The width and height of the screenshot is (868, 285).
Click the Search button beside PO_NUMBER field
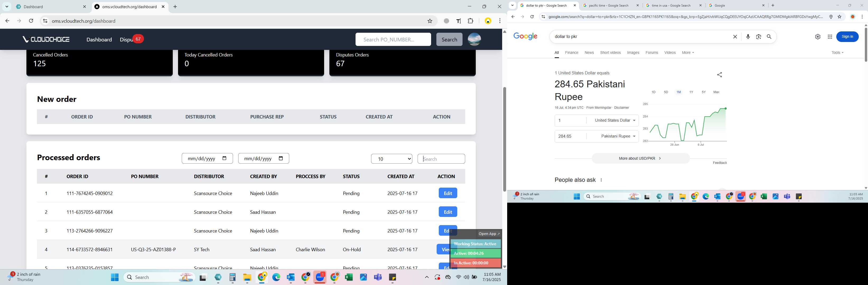[x=449, y=39]
